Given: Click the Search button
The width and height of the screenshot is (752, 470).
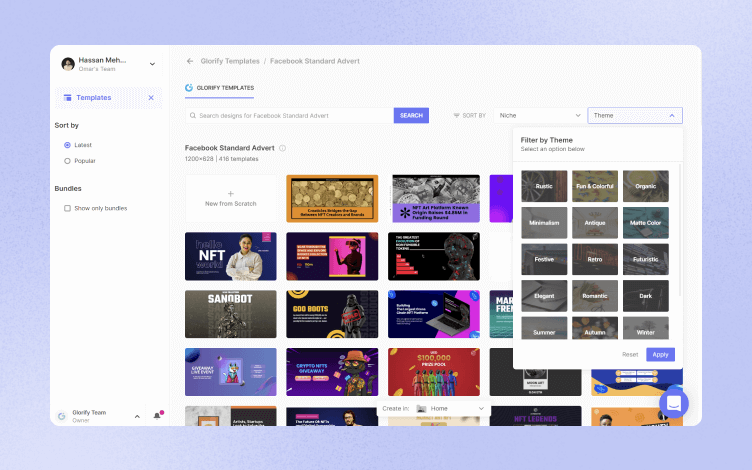Looking at the screenshot, I should 411,116.
